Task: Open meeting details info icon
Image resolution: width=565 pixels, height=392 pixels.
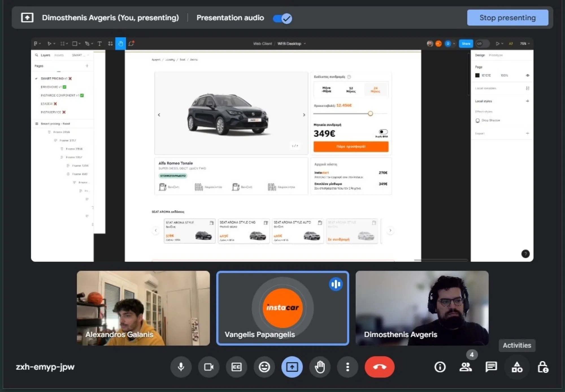Action: click(440, 367)
